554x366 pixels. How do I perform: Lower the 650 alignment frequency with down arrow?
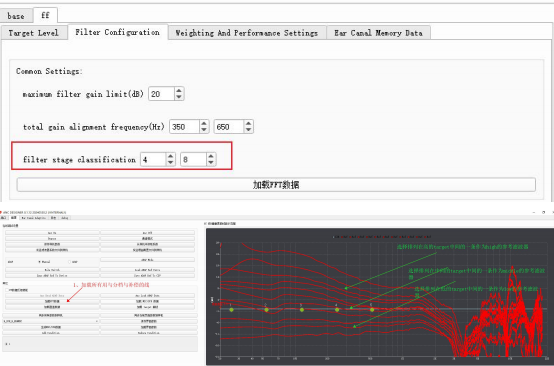coord(248,130)
